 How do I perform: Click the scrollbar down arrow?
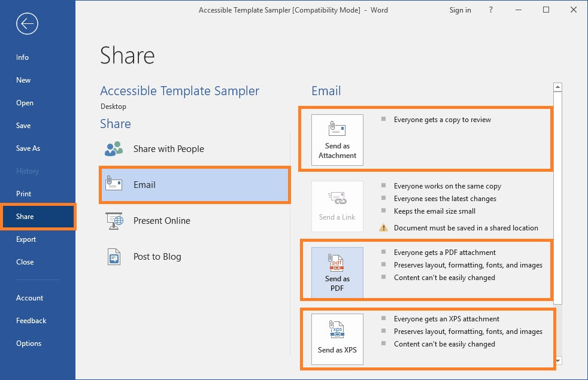pos(558,360)
